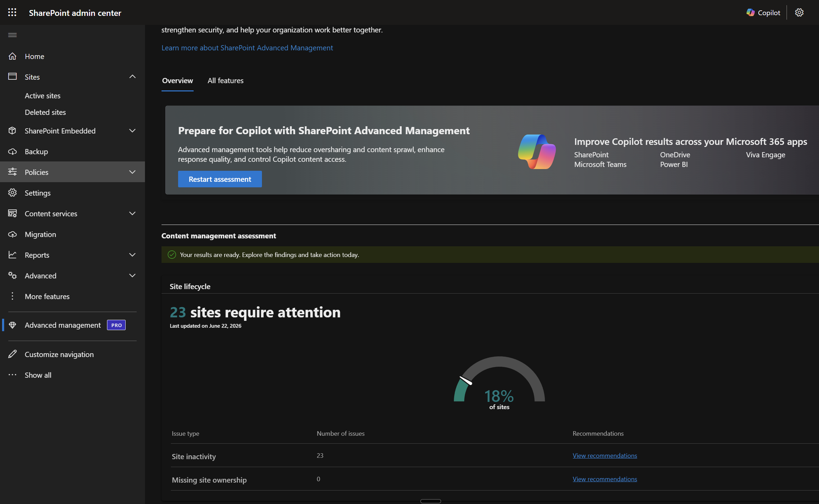Click the 'Power BI' app label
Screen dimensions: 819x504
point(674,164)
